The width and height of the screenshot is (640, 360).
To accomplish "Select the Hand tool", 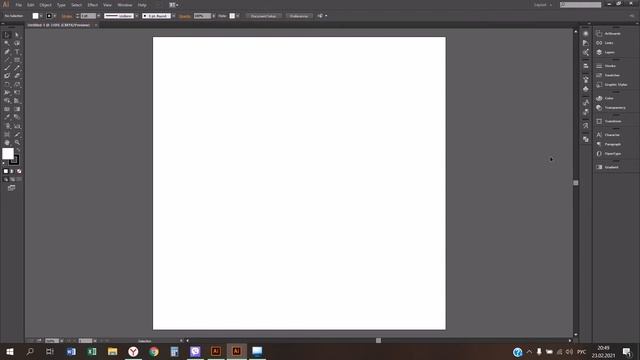I will point(7,142).
